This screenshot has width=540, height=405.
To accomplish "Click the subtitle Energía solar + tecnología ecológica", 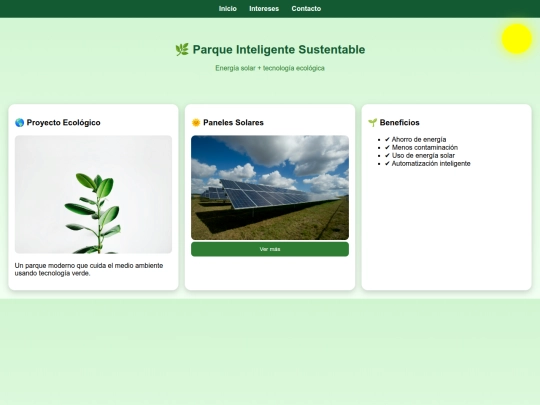I will point(270,68).
